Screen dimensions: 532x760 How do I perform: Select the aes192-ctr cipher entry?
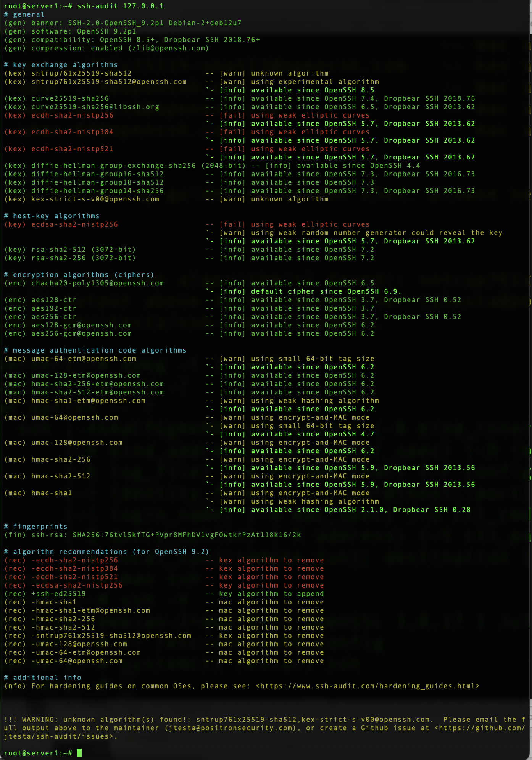pos(54,308)
